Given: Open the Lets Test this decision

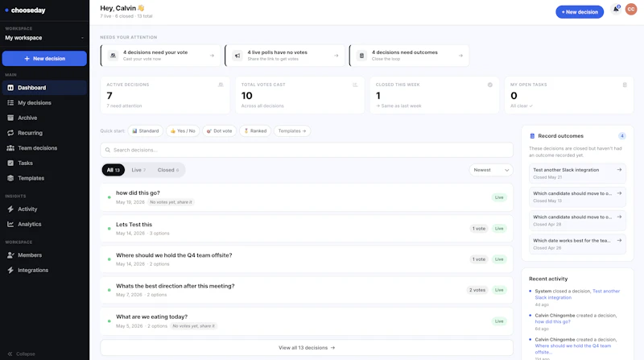Looking at the screenshot, I should coord(307,229).
